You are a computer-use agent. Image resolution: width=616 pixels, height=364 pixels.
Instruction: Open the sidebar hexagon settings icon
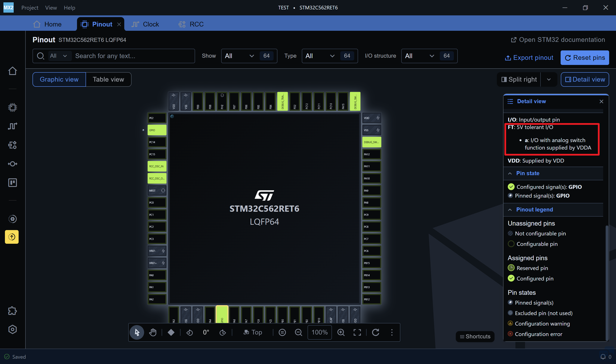tap(12, 329)
